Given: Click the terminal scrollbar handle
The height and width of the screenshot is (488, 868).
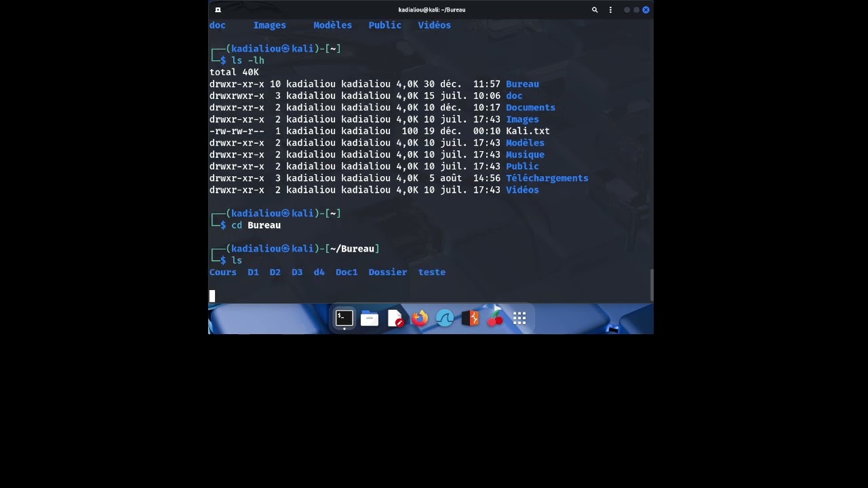Looking at the screenshot, I should coord(652,285).
